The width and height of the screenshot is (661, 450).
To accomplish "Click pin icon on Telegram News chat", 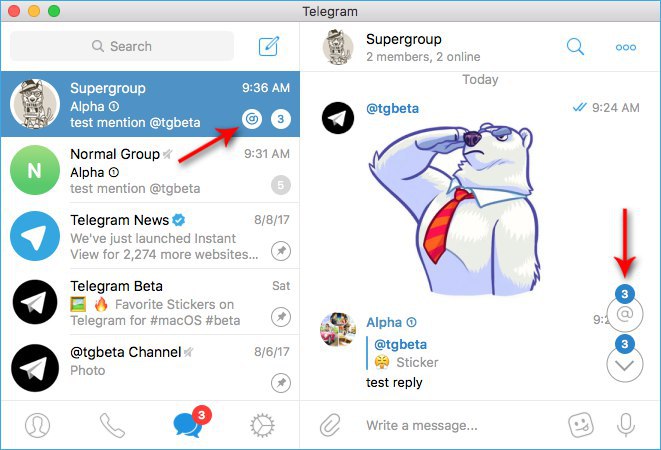I will (x=281, y=251).
